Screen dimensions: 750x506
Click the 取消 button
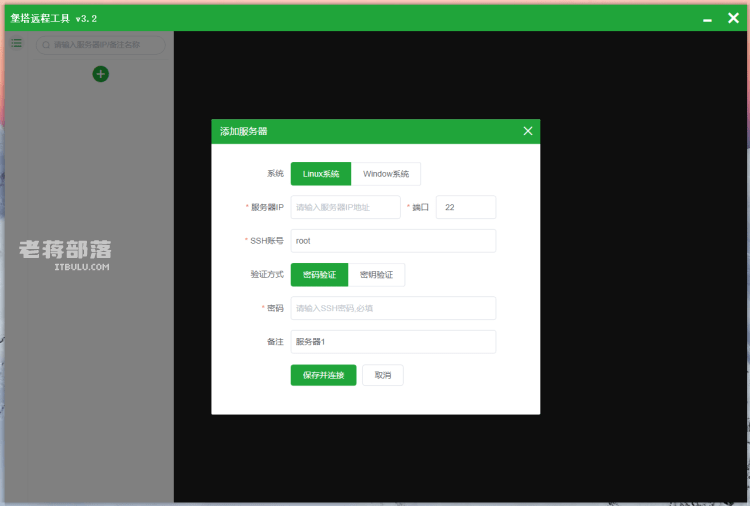coord(383,375)
